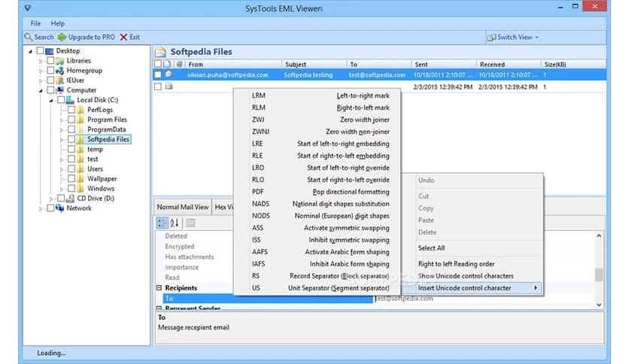Click the Softpedia Files header envelope icon
The height and width of the screenshot is (364, 629).
(160, 52)
